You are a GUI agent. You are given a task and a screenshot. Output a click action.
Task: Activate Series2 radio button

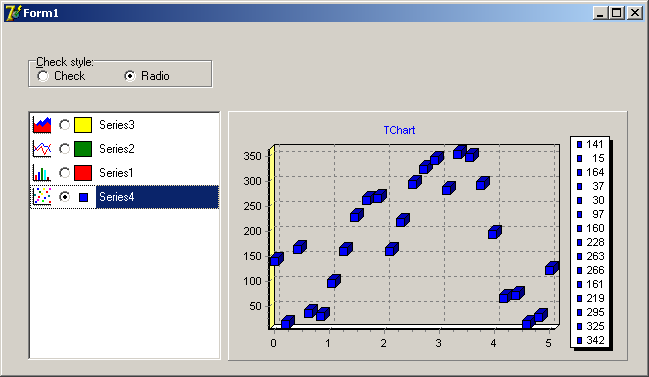pyautogui.click(x=64, y=149)
